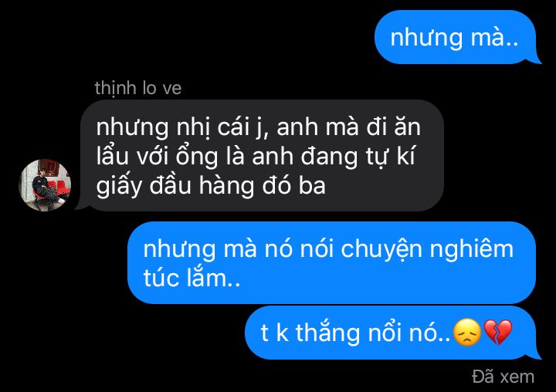
Task: Tap the 'nhưng mà..' blue message bubble
Action: coord(457,37)
